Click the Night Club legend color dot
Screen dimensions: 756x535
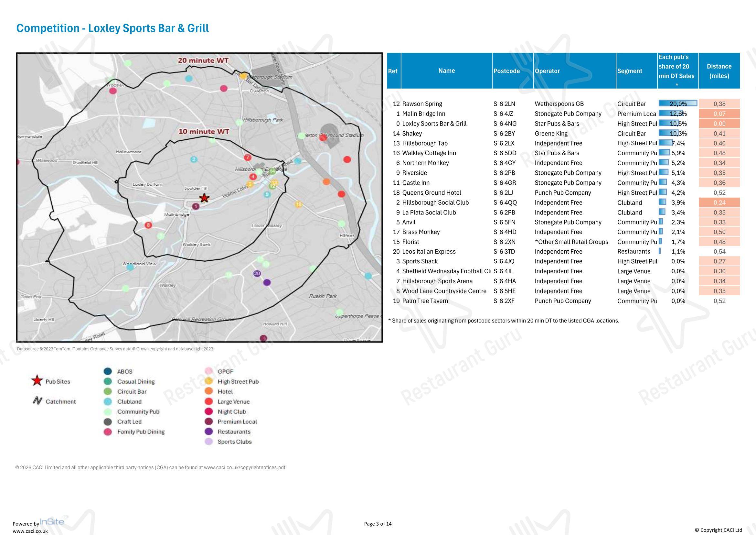209,411
